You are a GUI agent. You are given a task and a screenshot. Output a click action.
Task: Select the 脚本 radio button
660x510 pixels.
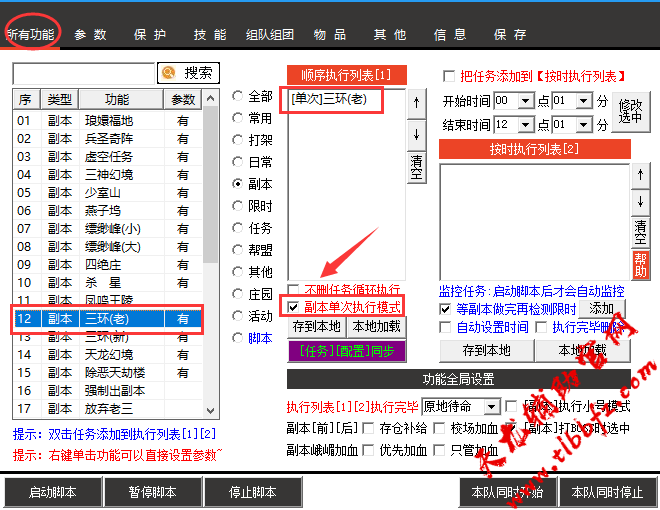(237, 338)
